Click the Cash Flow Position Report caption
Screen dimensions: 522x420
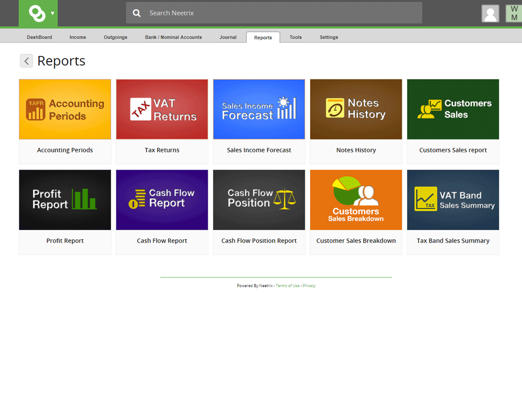[x=259, y=241]
